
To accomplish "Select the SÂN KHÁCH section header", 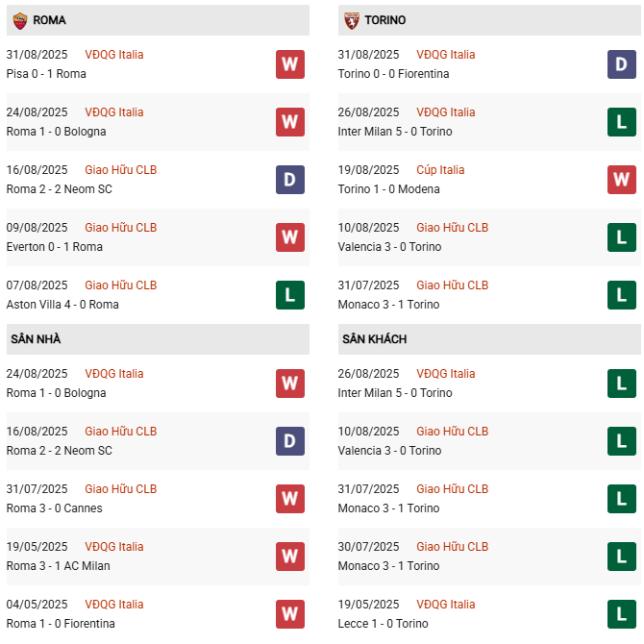I will click(374, 339).
